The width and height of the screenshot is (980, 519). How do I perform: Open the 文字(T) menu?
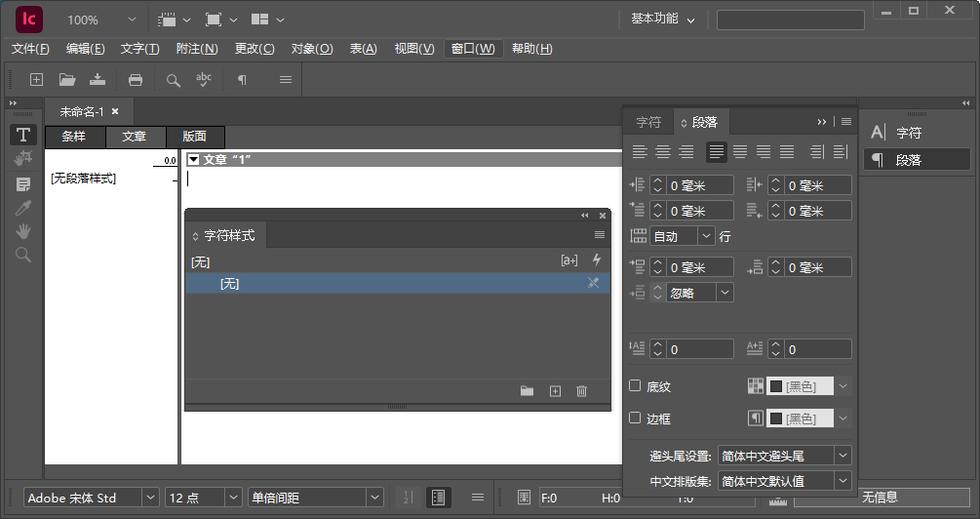click(139, 49)
